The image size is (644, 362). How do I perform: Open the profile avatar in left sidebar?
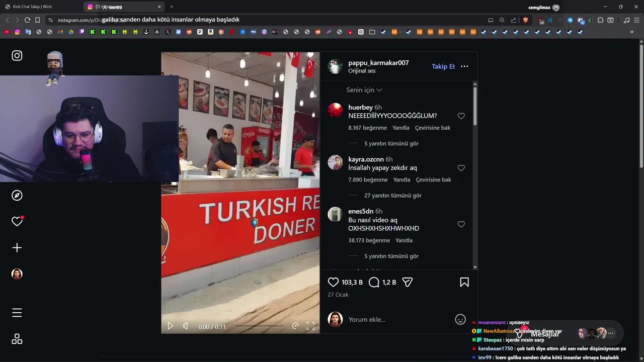[17, 274]
